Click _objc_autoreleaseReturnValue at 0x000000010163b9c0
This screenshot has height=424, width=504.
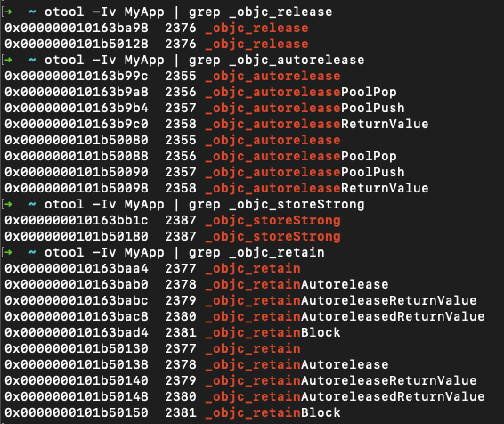(x=317, y=125)
